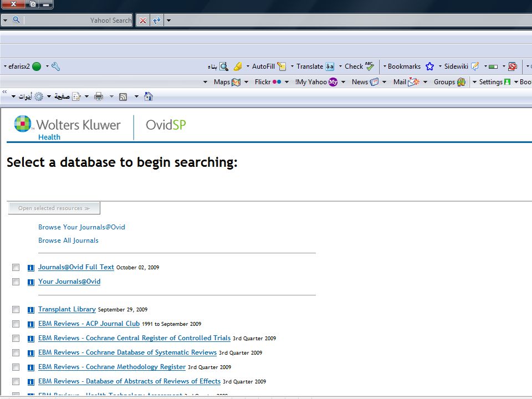This screenshot has height=399, width=532.
Task: Open the Arabic Page menu dropdown arrow
Action: (x=49, y=96)
